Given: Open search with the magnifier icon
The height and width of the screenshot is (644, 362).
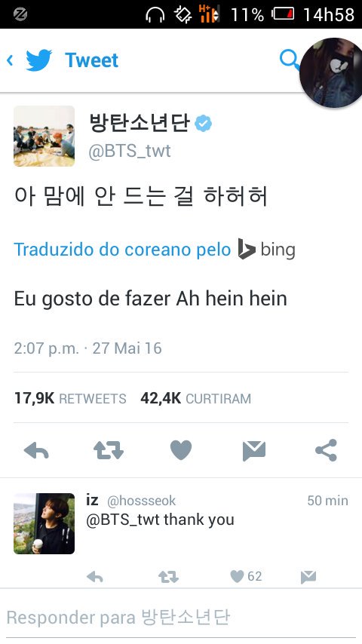Looking at the screenshot, I should click(x=290, y=60).
